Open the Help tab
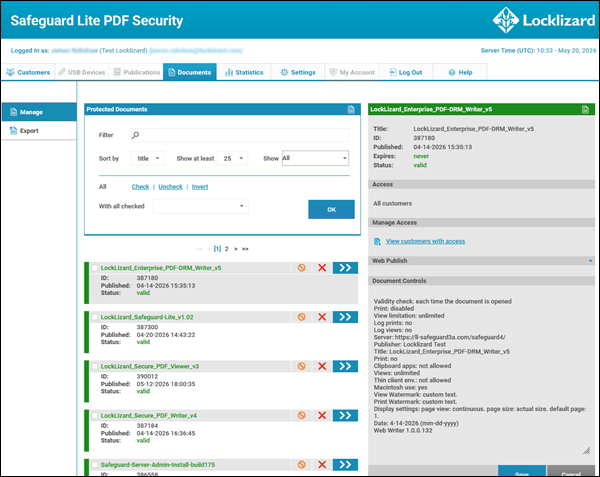This screenshot has width=600, height=477. click(x=460, y=72)
